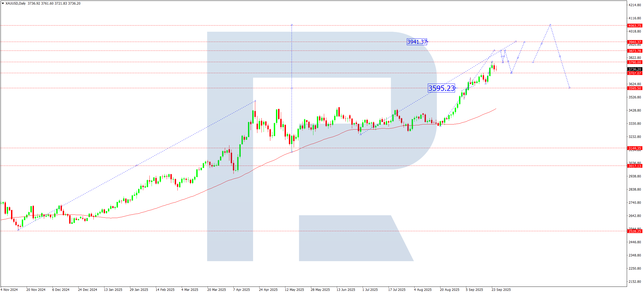Screen dimensions: 644x293
Task: Select the blue 3941.37 text label
Action: (417, 42)
